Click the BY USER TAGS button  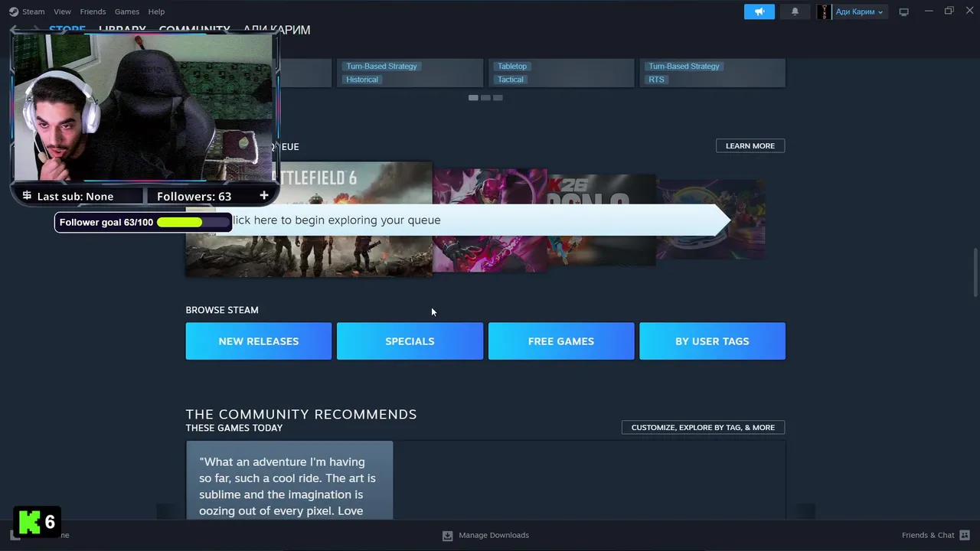(x=712, y=341)
